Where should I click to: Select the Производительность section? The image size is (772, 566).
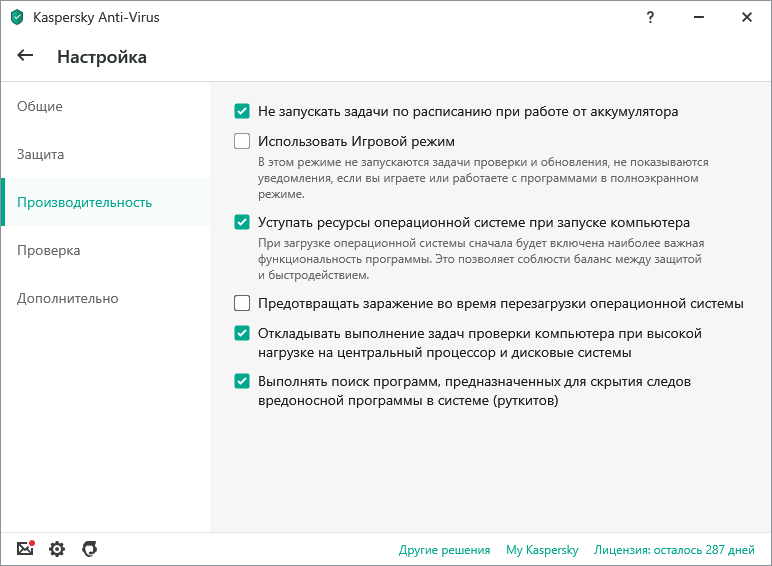[x=105, y=202]
